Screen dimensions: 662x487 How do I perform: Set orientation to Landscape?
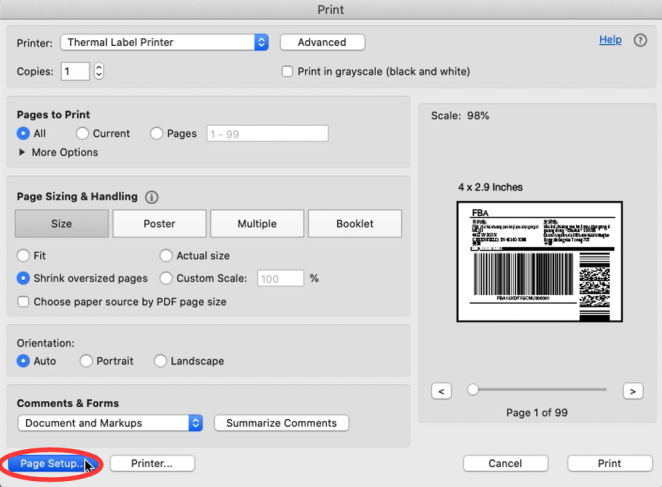click(x=160, y=361)
